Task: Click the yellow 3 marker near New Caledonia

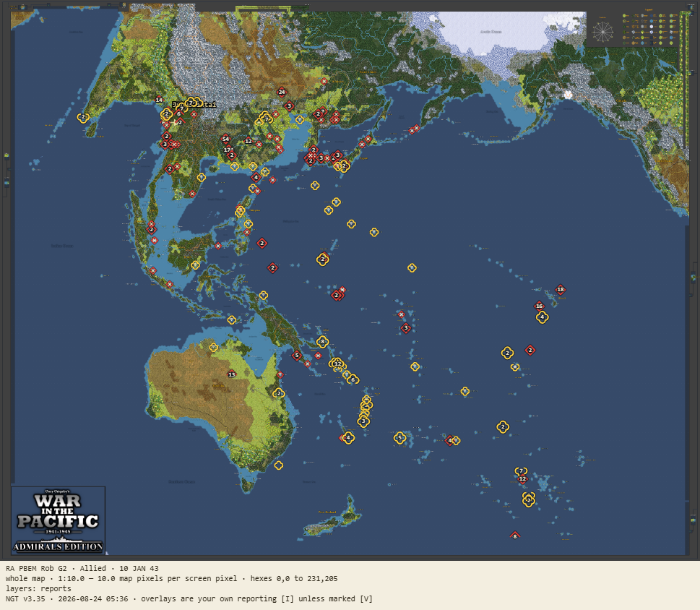Action: [363, 421]
